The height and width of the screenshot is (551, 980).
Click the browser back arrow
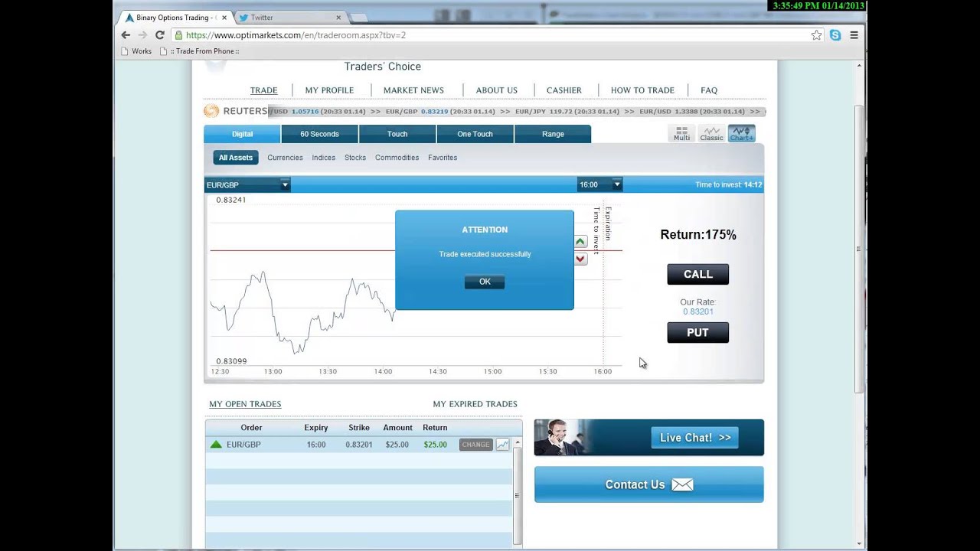pos(126,35)
